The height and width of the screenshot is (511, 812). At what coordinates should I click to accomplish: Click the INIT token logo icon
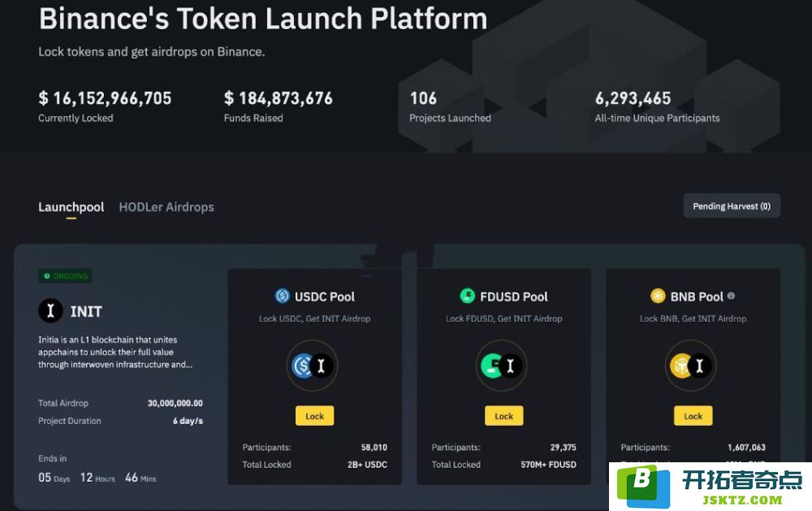(x=50, y=311)
